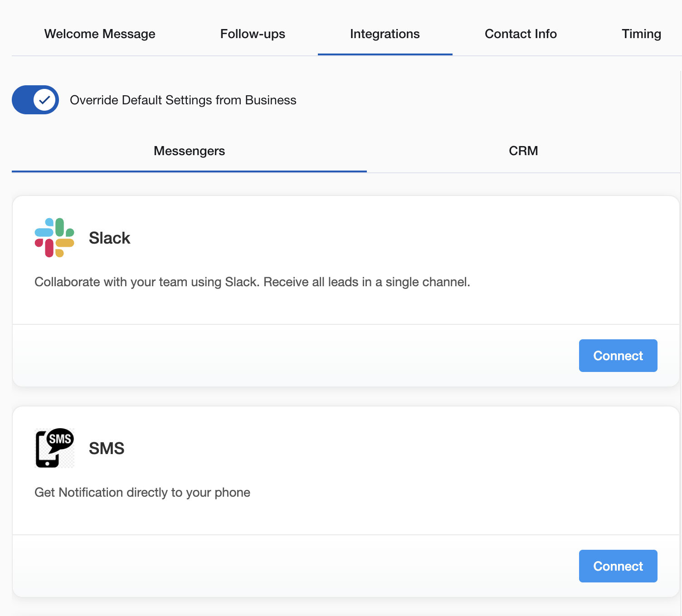The width and height of the screenshot is (682, 616).
Task: Toggle off Override Default Settings from Business
Action: [35, 100]
